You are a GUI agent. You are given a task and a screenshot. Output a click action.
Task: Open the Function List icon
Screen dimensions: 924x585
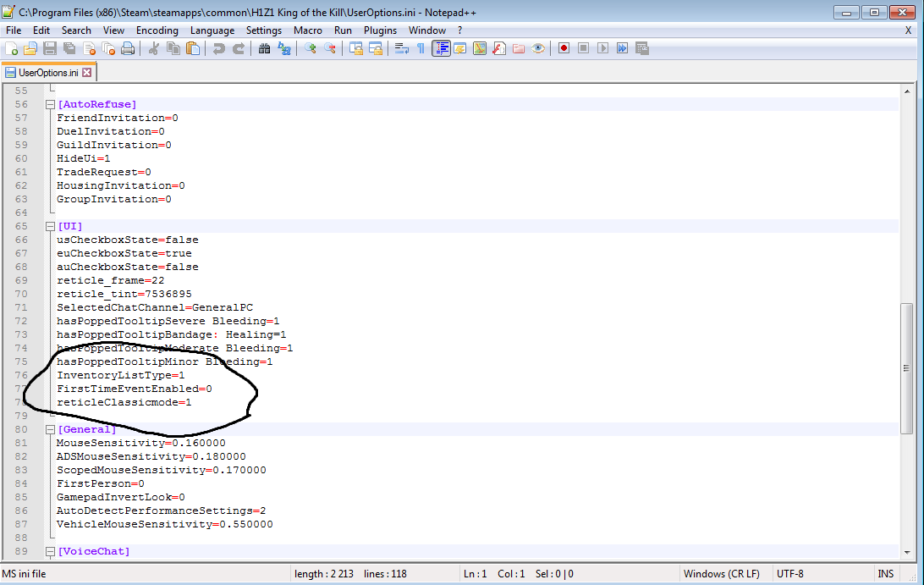pyautogui.click(x=499, y=48)
